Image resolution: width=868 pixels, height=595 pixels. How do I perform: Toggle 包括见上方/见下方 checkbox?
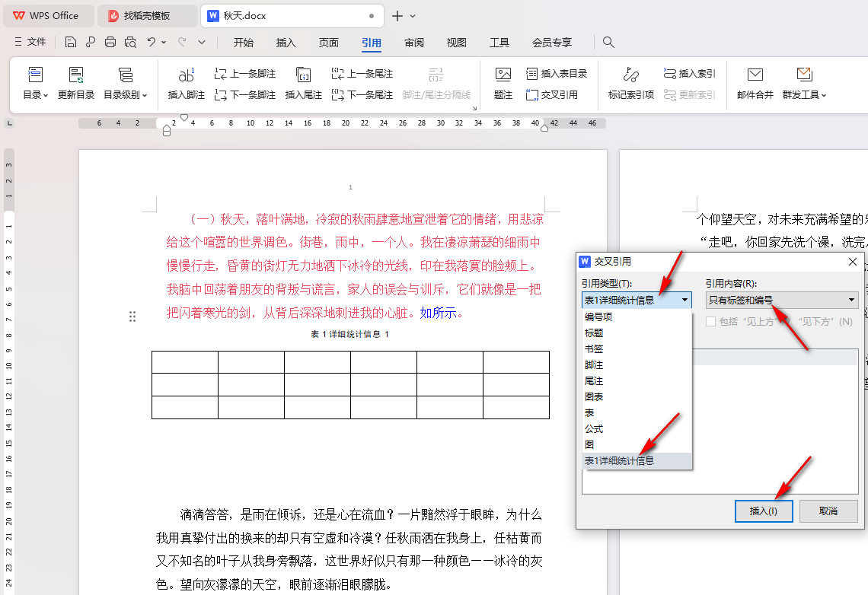[711, 321]
